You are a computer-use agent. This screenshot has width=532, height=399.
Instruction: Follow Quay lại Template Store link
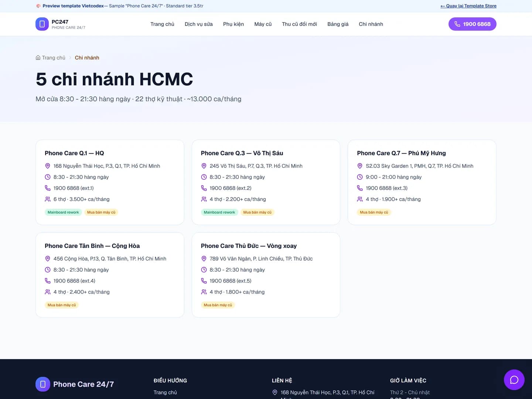click(x=468, y=6)
